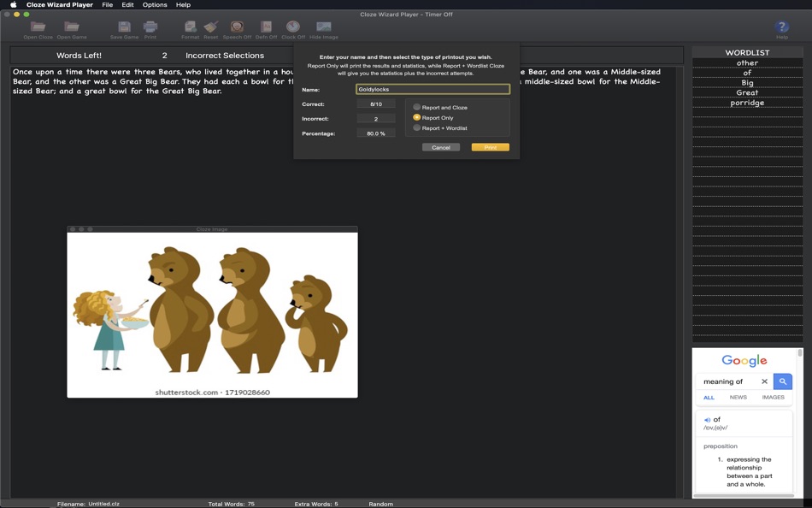Switch to the ALL tab in Google

coord(709,398)
